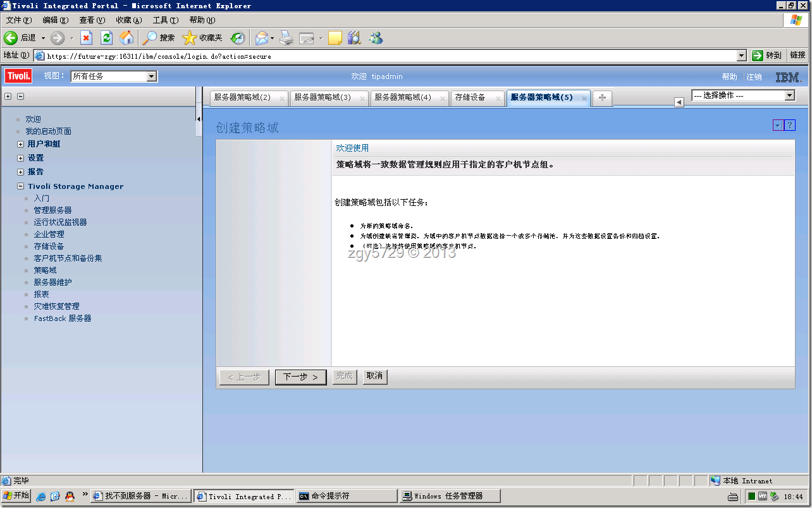Click the Messenger people icon

376,38
